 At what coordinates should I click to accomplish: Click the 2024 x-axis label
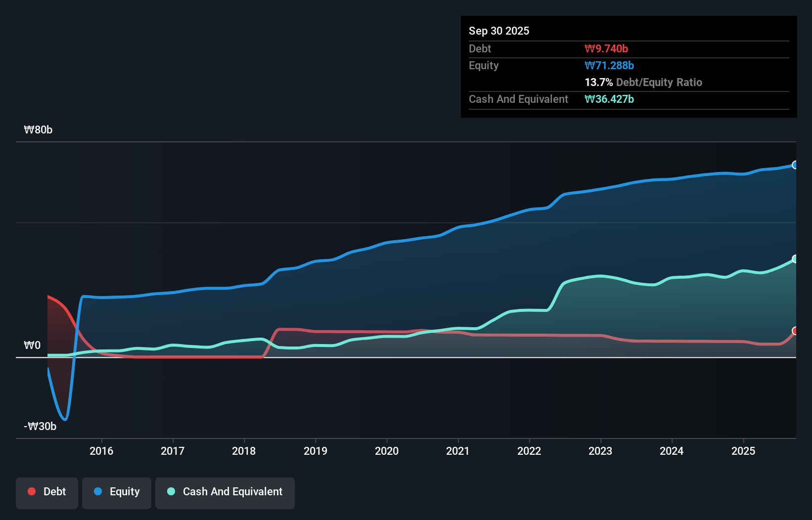pos(672,451)
